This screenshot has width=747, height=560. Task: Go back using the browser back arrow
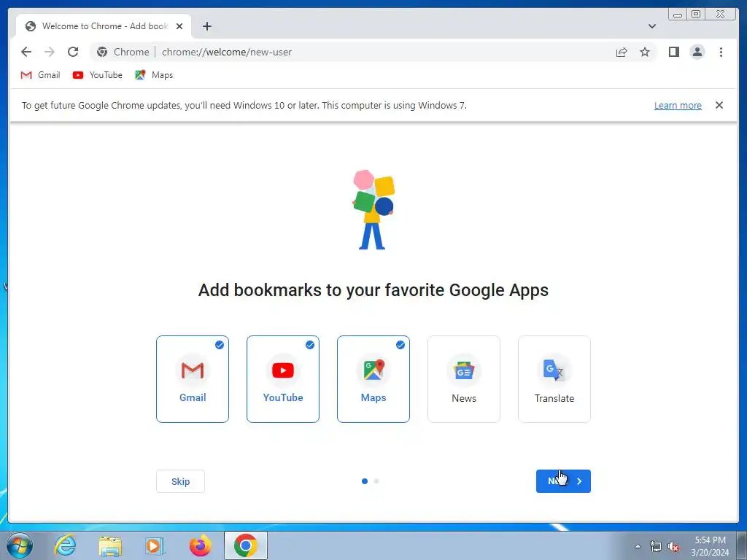pyautogui.click(x=26, y=52)
